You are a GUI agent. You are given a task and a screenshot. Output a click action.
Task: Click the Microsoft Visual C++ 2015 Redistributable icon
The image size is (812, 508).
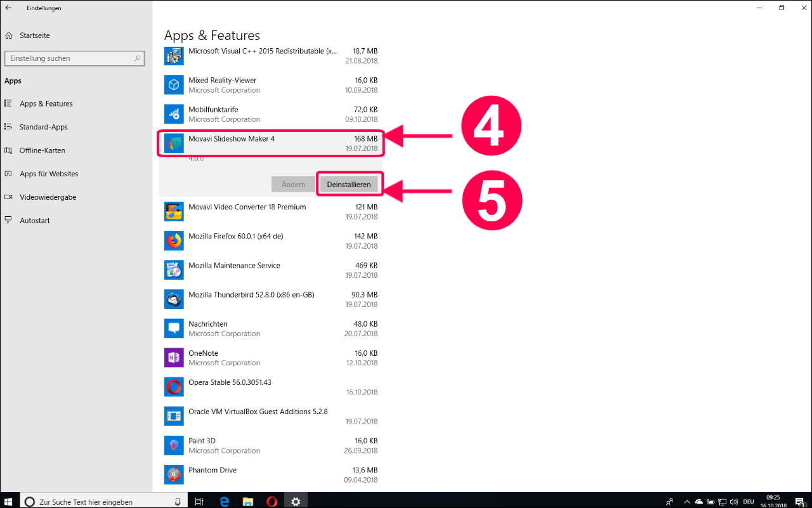pyautogui.click(x=174, y=56)
